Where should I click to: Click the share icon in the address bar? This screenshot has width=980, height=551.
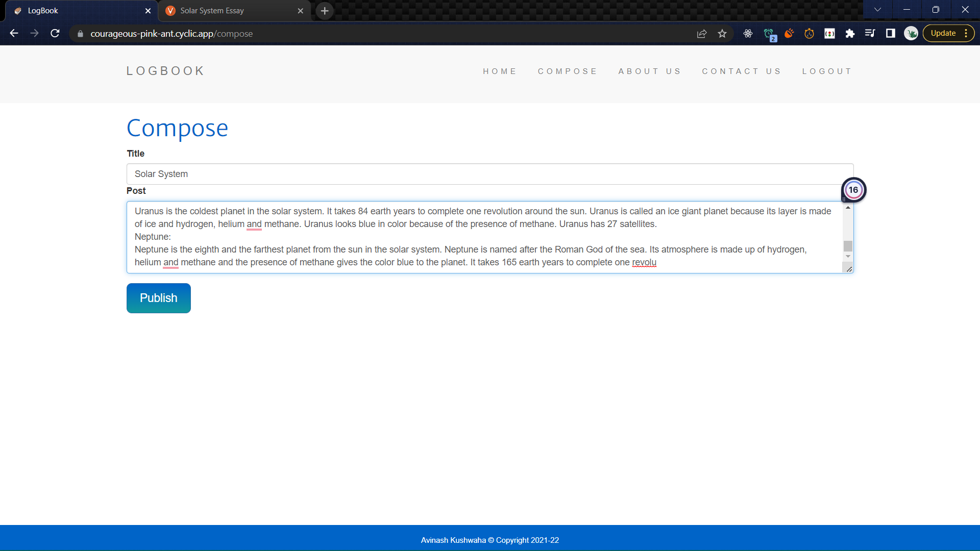point(701,33)
